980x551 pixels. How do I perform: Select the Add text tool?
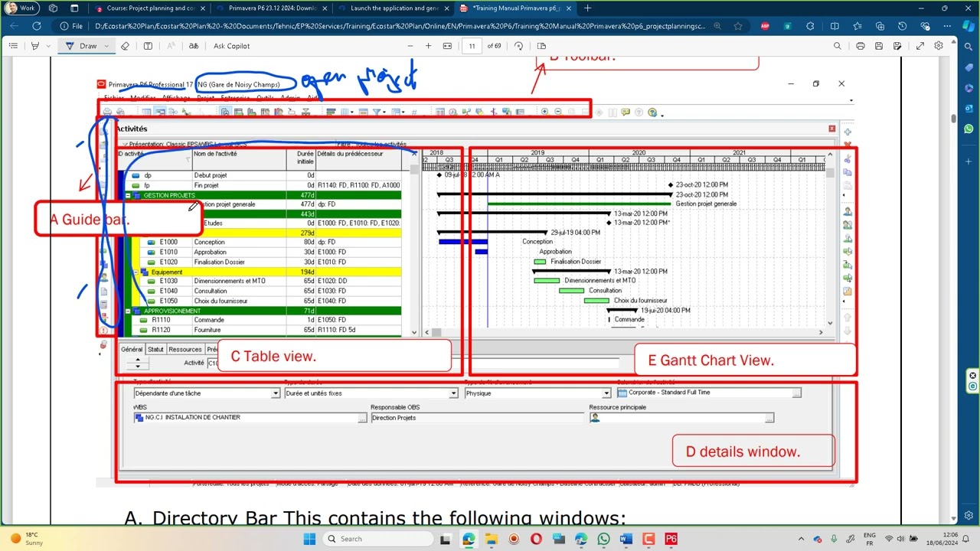(148, 46)
